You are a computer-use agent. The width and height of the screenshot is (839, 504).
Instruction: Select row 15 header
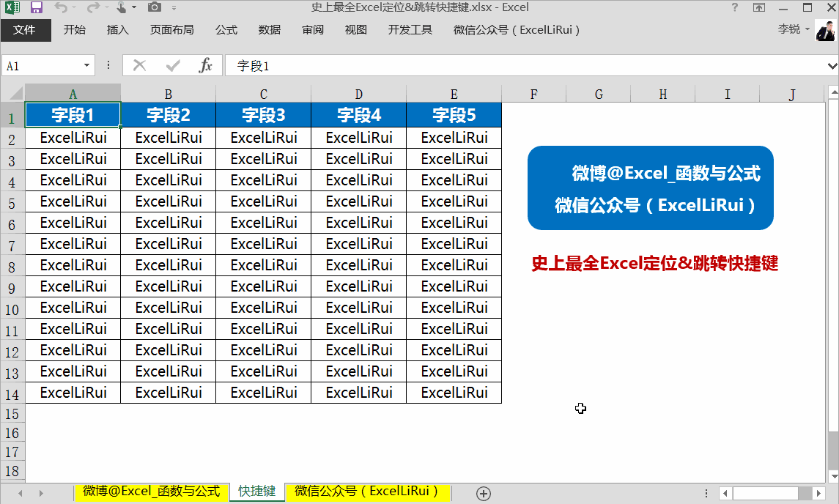pyautogui.click(x=12, y=414)
